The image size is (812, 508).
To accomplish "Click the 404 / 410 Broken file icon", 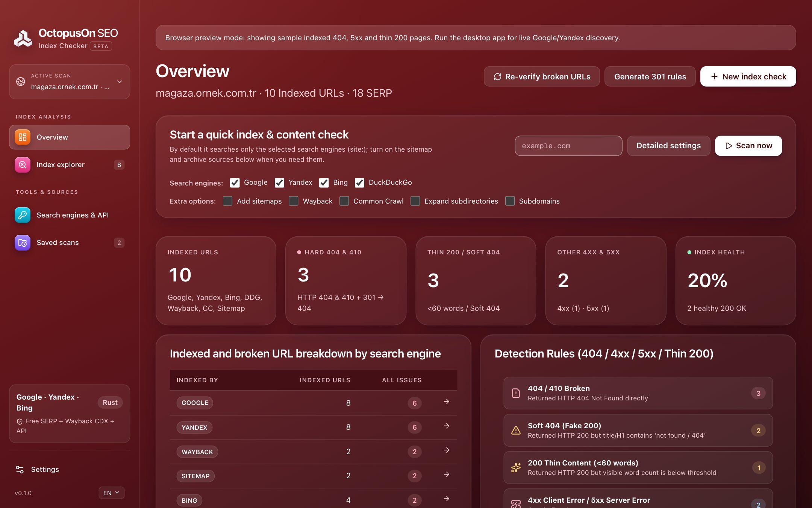I will pos(516,393).
